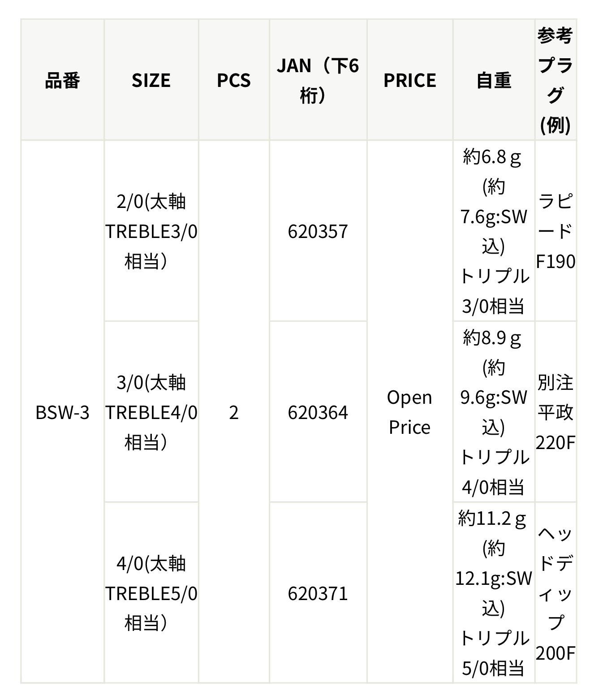Select the BSW-3 product number cell
The height and width of the screenshot is (700, 603).
click(62, 412)
